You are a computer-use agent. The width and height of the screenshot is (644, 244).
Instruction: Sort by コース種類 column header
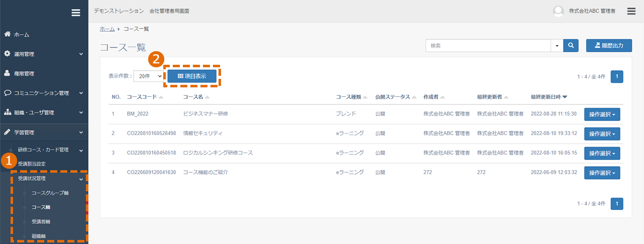pyautogui.click(x=352, y=97)
